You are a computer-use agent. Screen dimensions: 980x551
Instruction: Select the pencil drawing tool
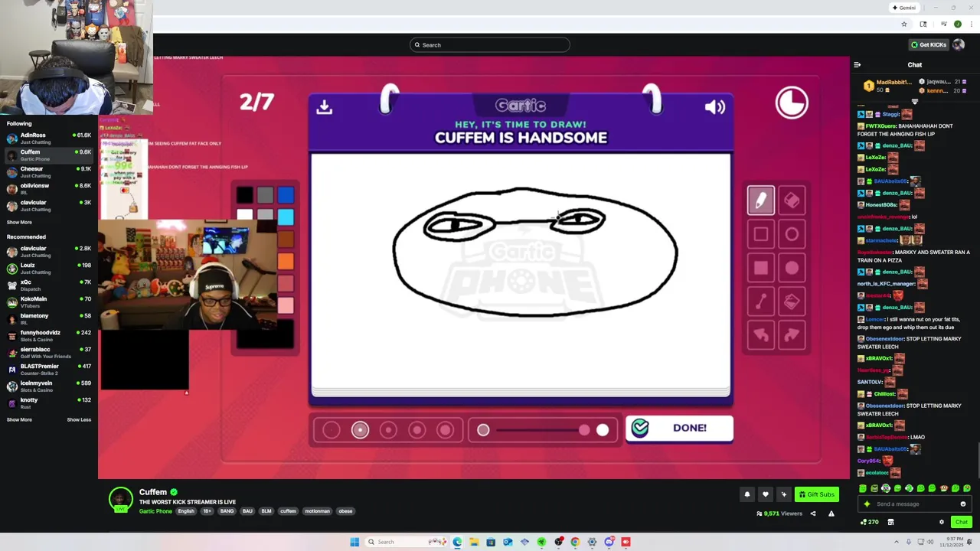point(761,201)
